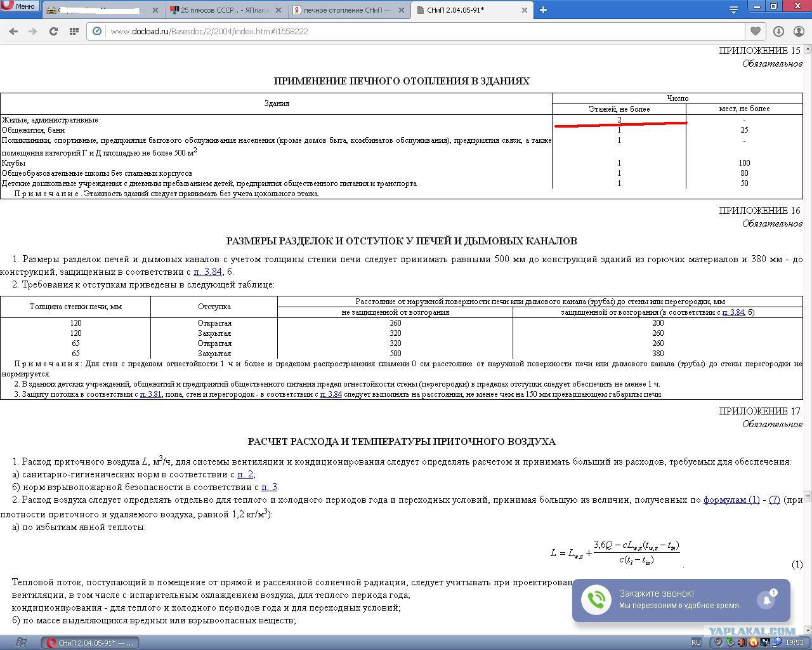Viewport: 812px width, 650px height.
Task: Click the РАСЧЕТ РАСХОДА И ТЕМПЕРАТУРЫ ПРИТОЧНОГО ВОЗДУХА heading
Action: (402, 441)
